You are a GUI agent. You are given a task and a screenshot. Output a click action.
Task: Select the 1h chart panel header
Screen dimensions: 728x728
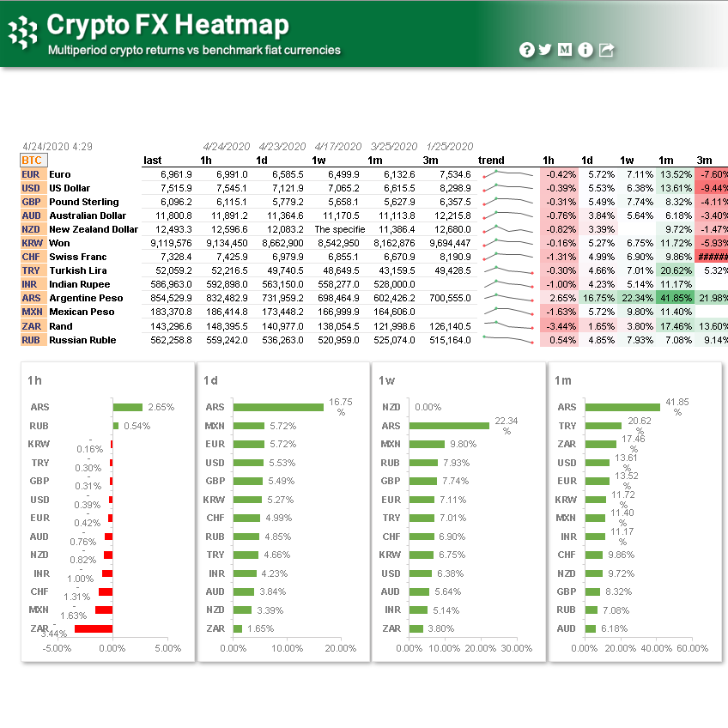point(36,380)
